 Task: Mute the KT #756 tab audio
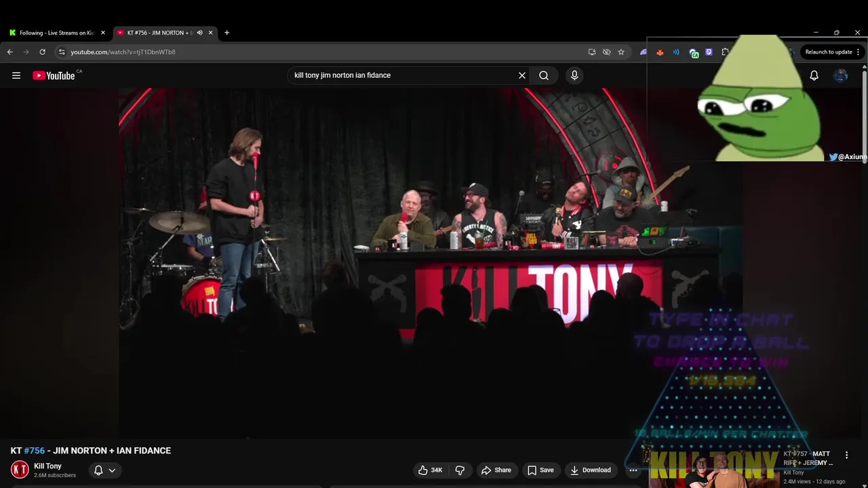click(199, 33)
